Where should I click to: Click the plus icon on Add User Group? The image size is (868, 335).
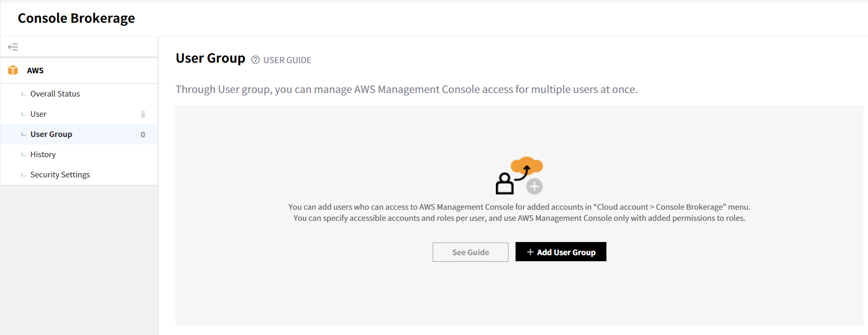point(530,252)
